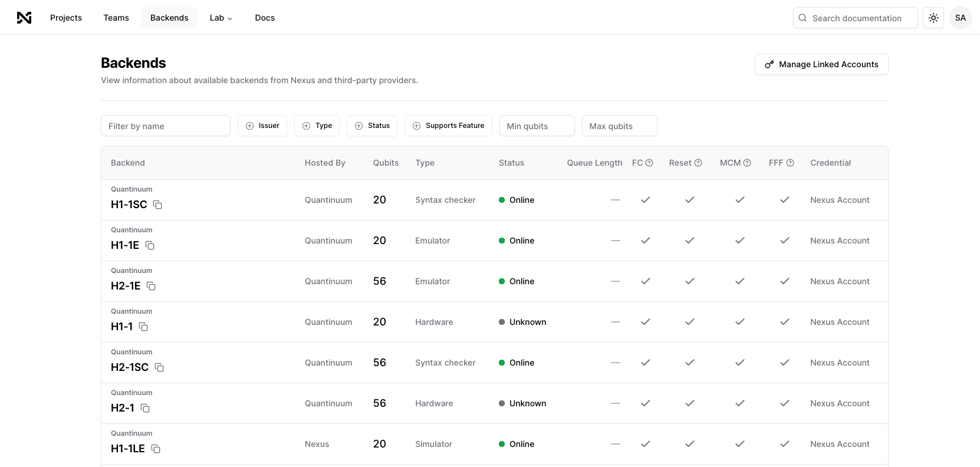Copy the H2-1 backend name

pos(145,408)
